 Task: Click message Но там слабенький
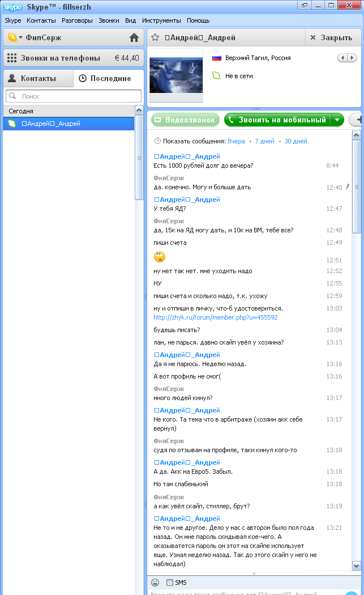(x=181, y=484)
